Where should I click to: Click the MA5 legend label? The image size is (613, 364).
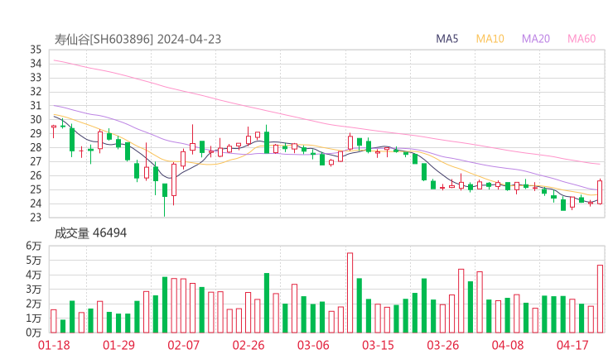tap(446, 39)
